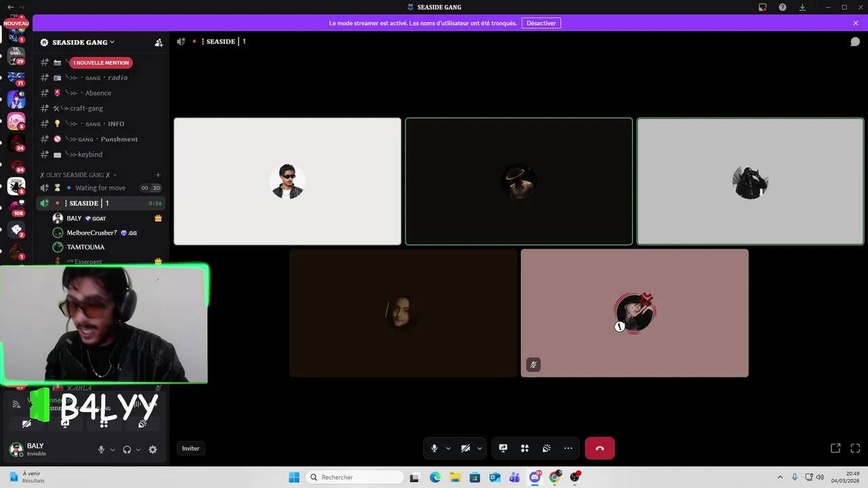Select the pink tile with muted icon
Image resolution: width=868 pixels, height=488 pixels.
pyautogui.click(x=635, y=313)
